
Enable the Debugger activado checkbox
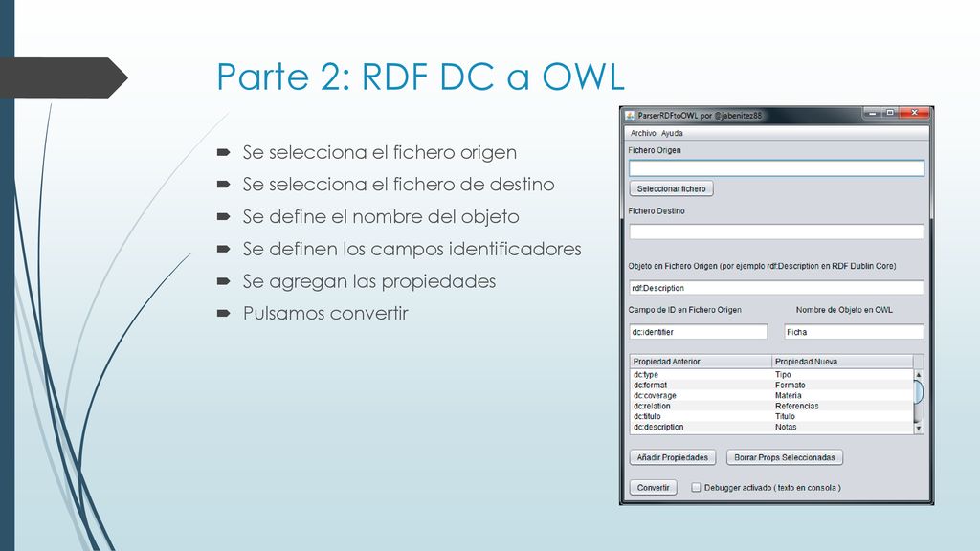pyautogui.click(x=696, y=487)
